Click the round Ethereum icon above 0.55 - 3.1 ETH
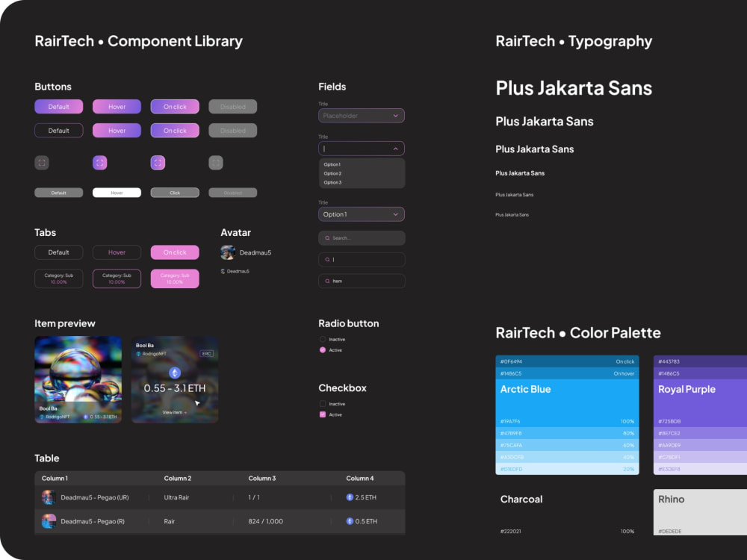747x560 pixels. [x=175, y=373]
